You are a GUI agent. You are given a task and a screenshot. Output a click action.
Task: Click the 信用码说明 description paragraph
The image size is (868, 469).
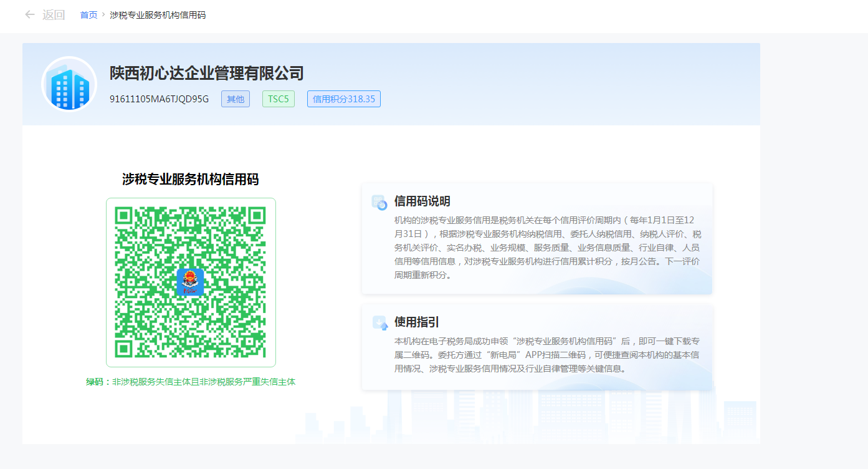coord(548,248)
